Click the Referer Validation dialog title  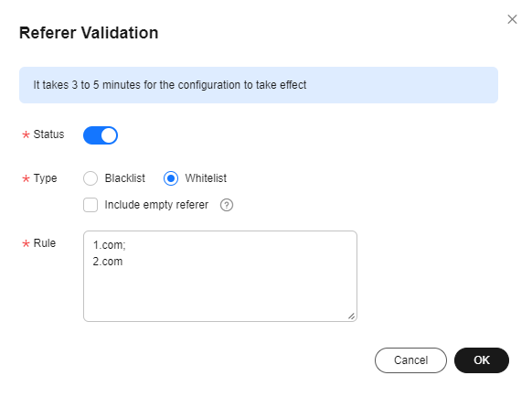point(89,33)
